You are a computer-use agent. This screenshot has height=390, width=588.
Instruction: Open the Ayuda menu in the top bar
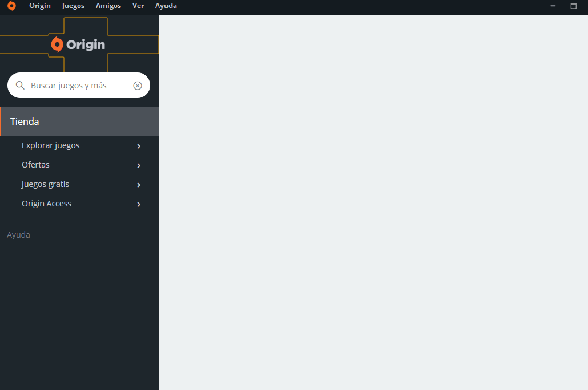pyautogui.click(x=166, y=6)
